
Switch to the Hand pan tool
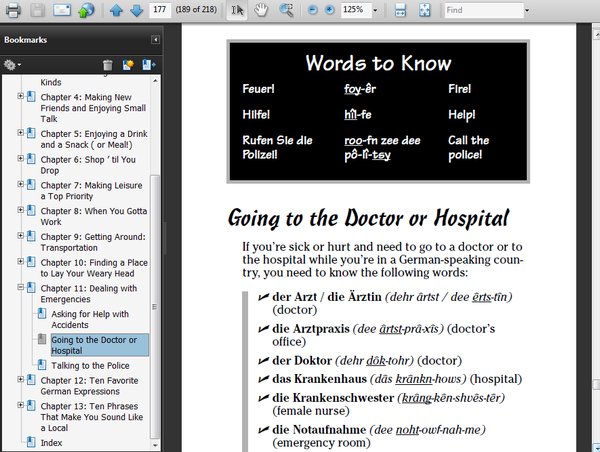click(x=262, y=10)
